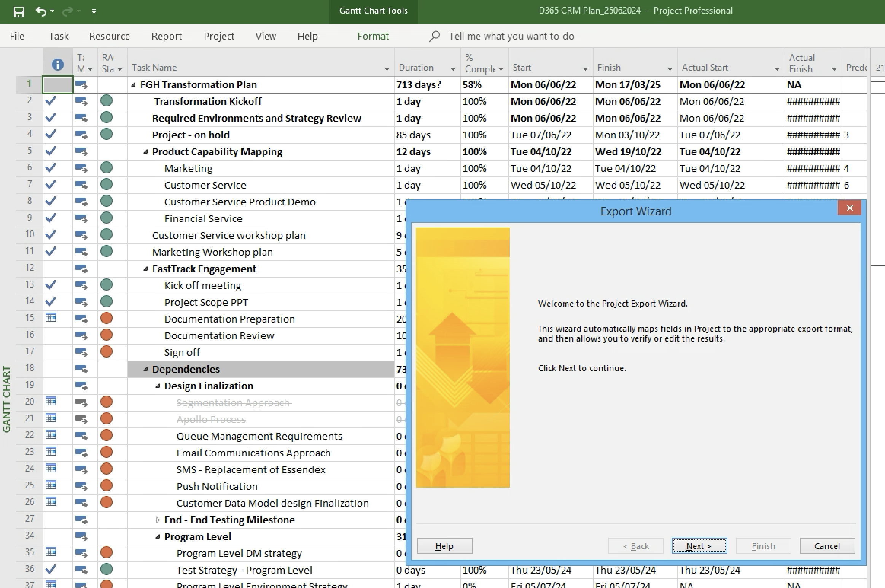Viewport: 885px width, 588px height.
Task: Click the calendar constraint icon on row 15
Action: click(x=51, y=318)
